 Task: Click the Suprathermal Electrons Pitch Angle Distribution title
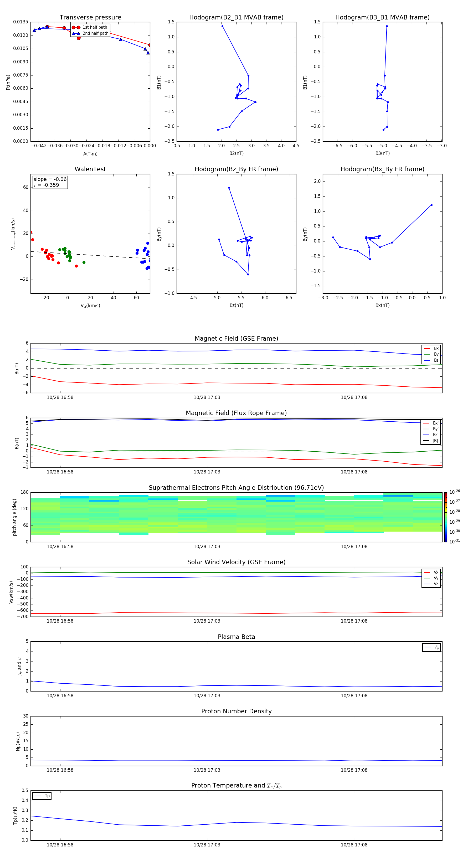(236, 488)
